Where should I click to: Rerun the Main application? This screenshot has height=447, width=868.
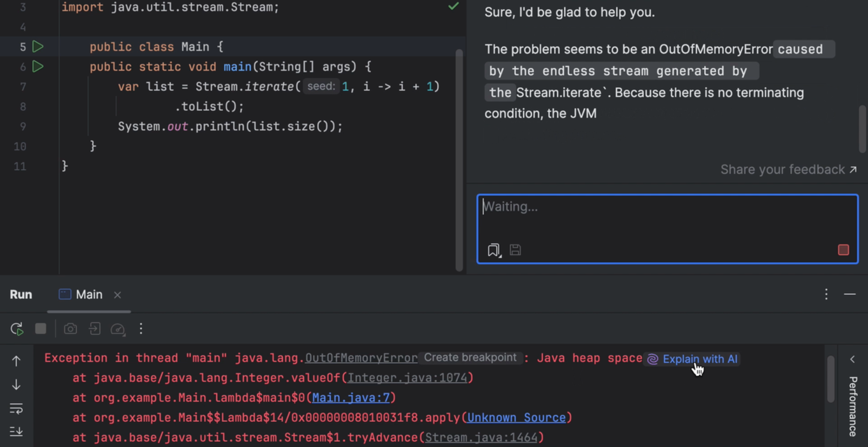pyautogui.click(x=16, y=329)
